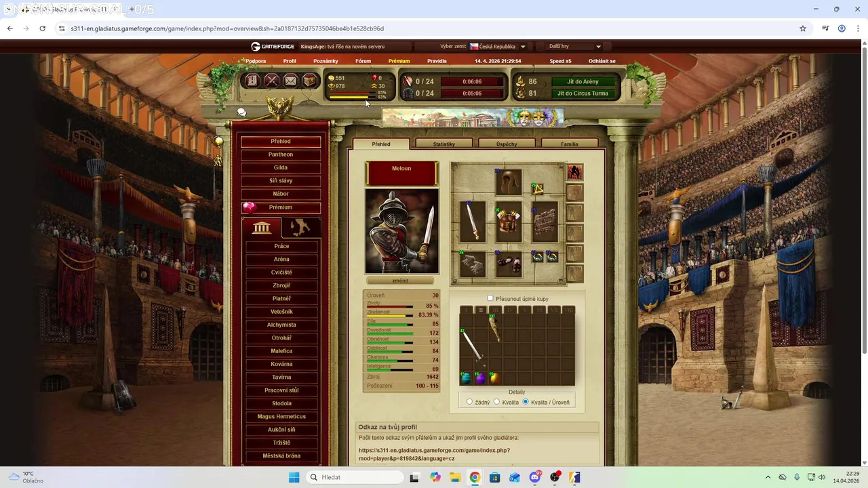Click the změnit button under portrait
Screen dimensions: 868x488
pyautogui.click(x=400, y=281)
